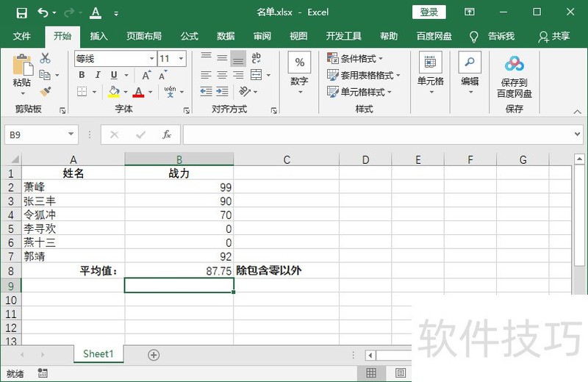The image size is (588, 382).
Task: Open the font name 等线 dropdown
Action: click(151, 59)
